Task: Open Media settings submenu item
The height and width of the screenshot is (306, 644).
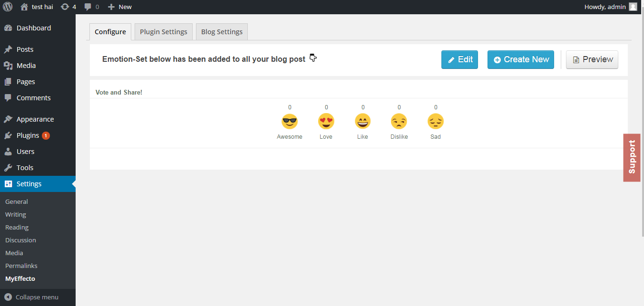Action: point(14,253)
